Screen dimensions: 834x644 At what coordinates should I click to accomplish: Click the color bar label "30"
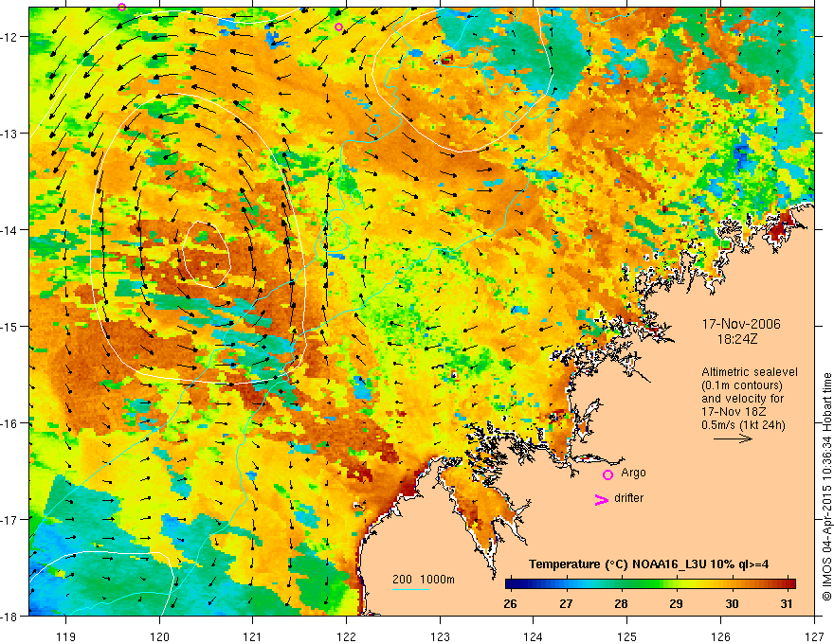tap(732, 603)
